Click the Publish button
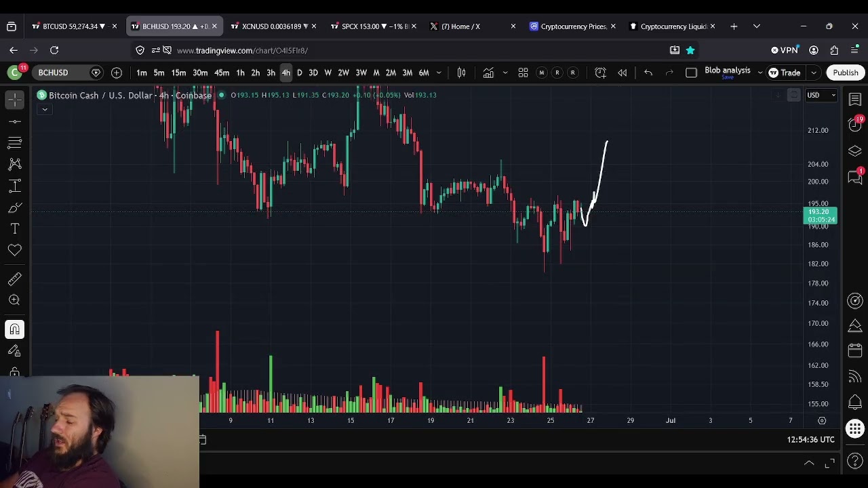This screenshot has height=488, width=868. (x=845, y=73)
